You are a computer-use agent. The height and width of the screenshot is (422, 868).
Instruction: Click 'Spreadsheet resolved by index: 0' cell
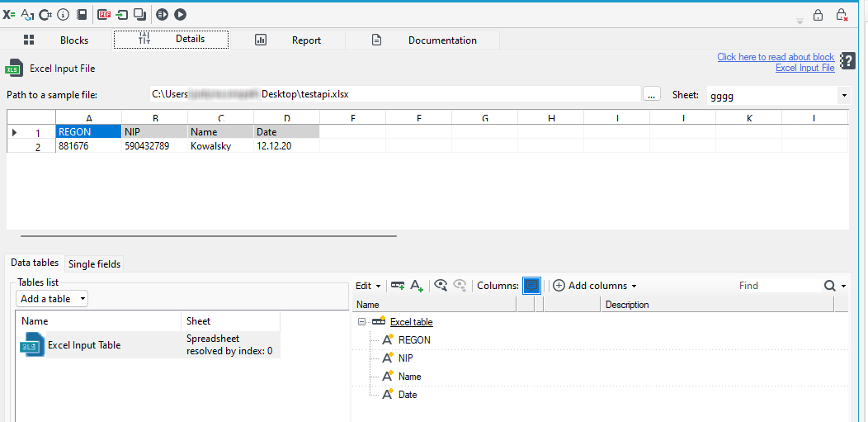(229, 344)
